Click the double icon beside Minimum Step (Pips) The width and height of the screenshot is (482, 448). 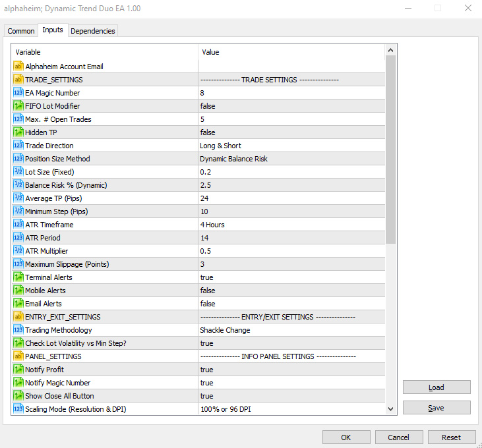click(x=18, y=211)
